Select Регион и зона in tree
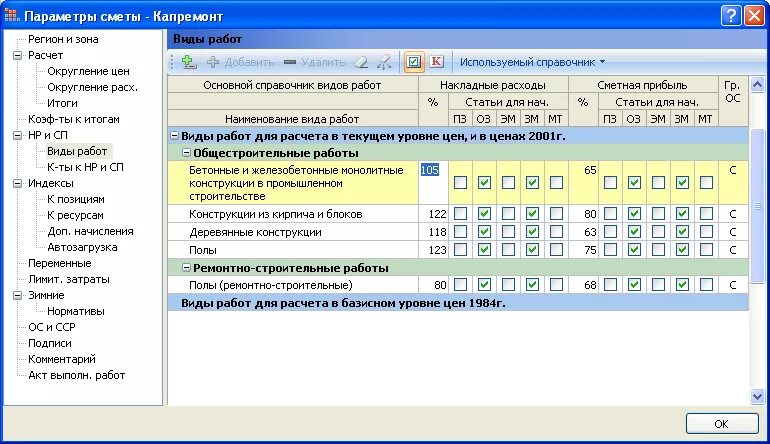The height and width of the screenshot is (444, 770). [63, 39]
